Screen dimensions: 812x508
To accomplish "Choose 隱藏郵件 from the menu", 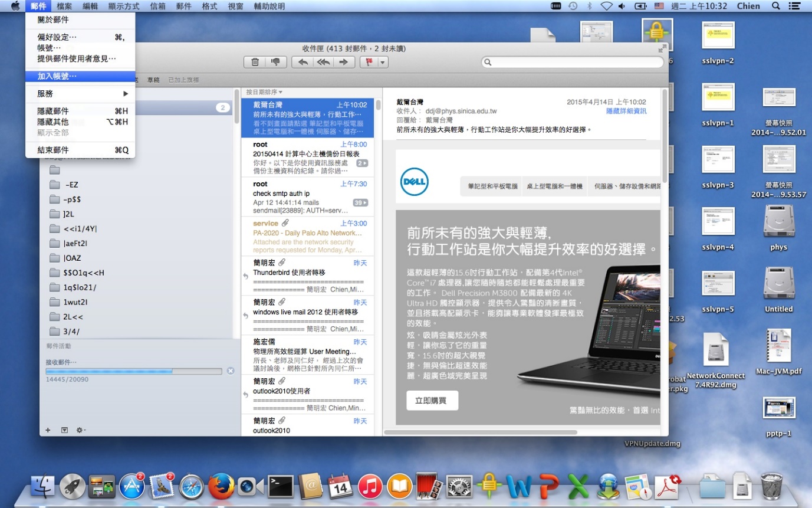I will coord(80,111).
